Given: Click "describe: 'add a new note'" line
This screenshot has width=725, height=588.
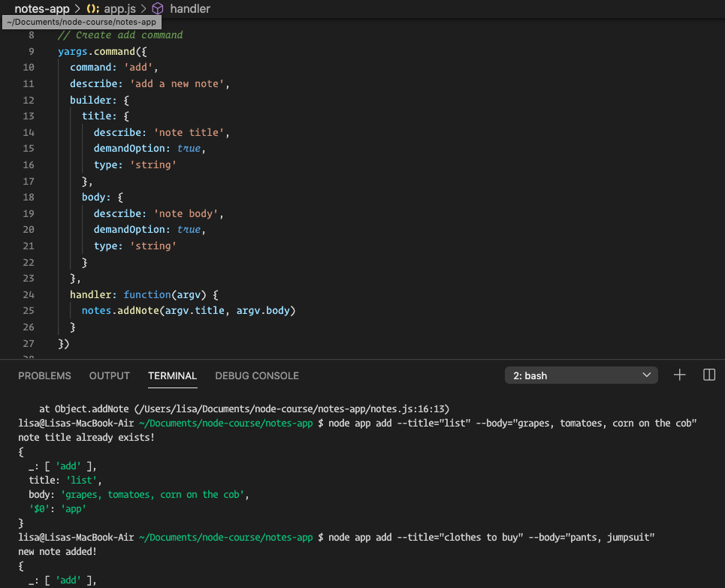Looking at the screenshot, I should coord(150,83).
